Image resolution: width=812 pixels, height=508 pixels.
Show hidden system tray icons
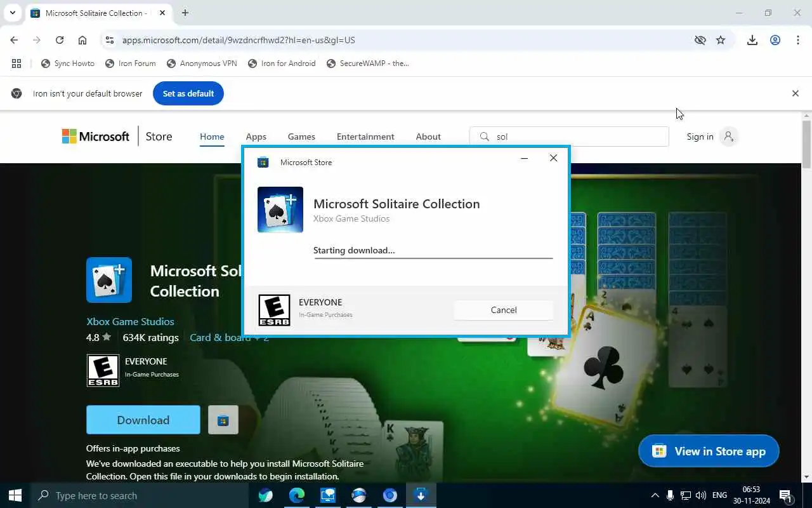pos(655,495)
